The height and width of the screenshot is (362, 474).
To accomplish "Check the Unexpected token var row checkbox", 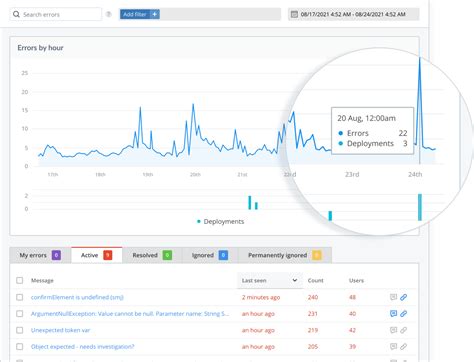I will [x=20, y=330].
